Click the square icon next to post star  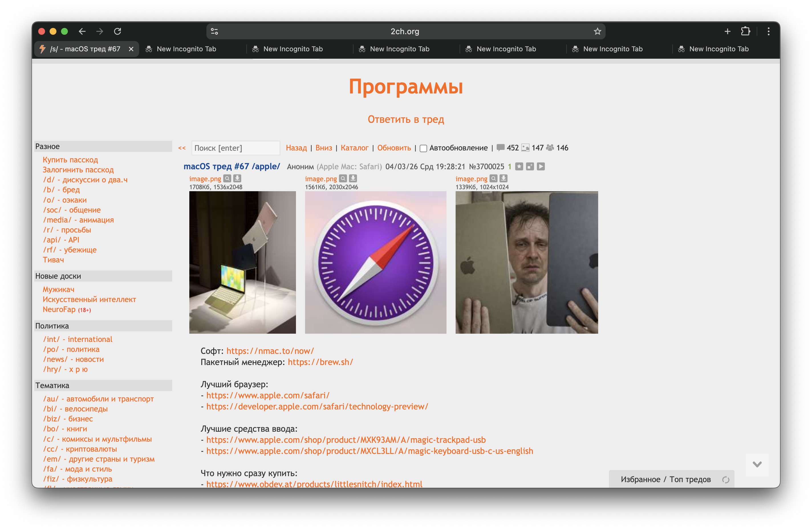530,166
